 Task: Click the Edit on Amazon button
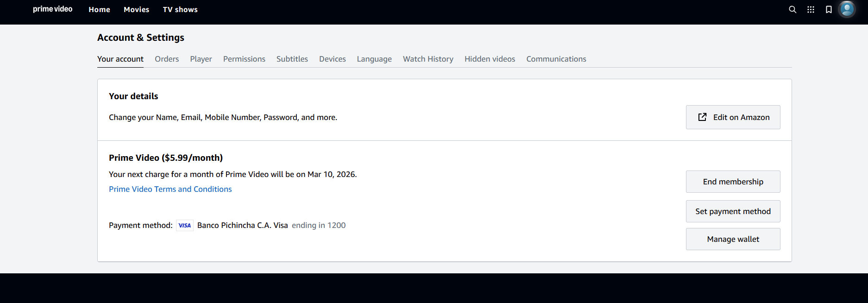point(733,117)
